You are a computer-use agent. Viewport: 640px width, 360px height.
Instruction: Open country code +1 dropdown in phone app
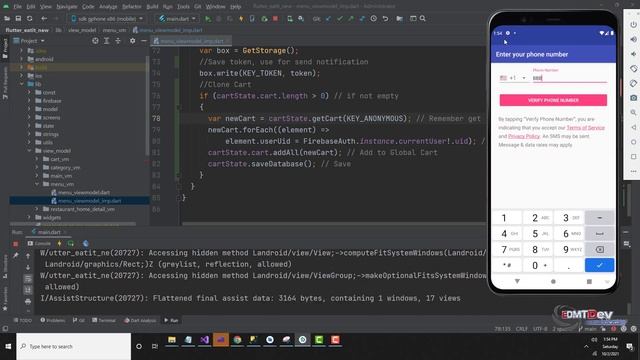click(x=513, y=78)
